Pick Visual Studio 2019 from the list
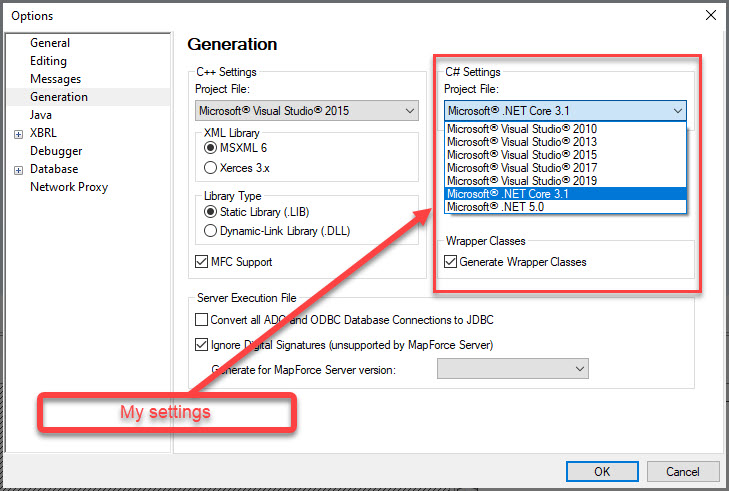 point(565,181)
